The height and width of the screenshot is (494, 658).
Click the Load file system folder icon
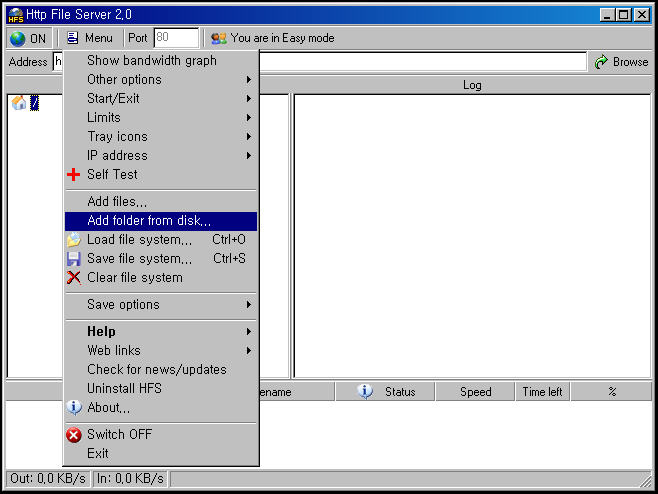point(74,240)
